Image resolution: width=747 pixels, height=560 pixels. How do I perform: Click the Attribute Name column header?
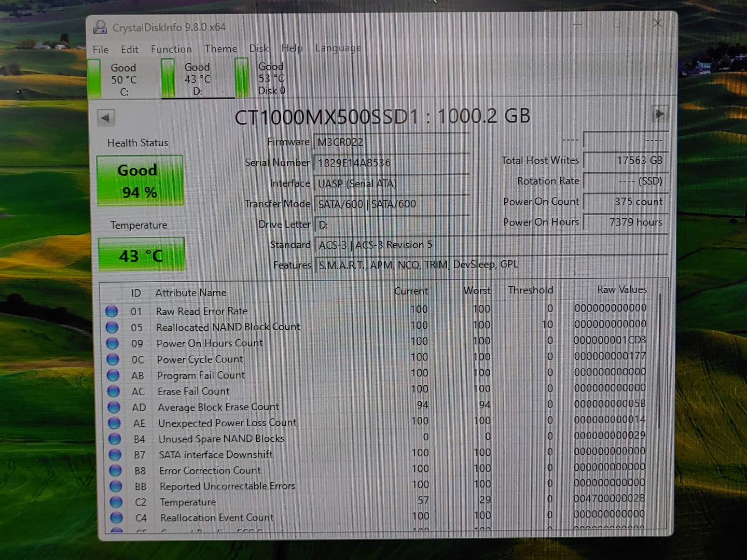[191, 292]
